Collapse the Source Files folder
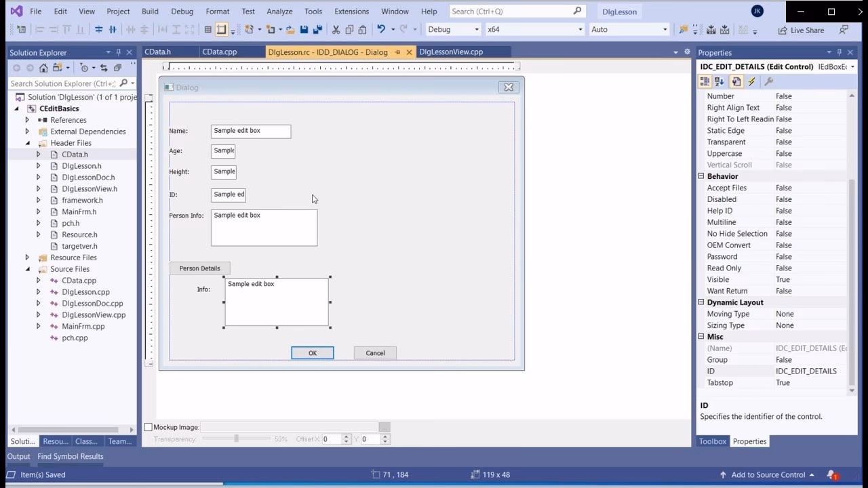Image resolution: width=868 pixels, height=488 pixels. [28, 269]
